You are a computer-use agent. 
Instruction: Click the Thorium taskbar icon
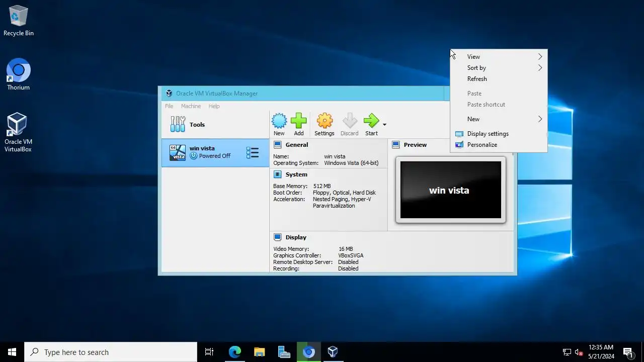(308, 352)
